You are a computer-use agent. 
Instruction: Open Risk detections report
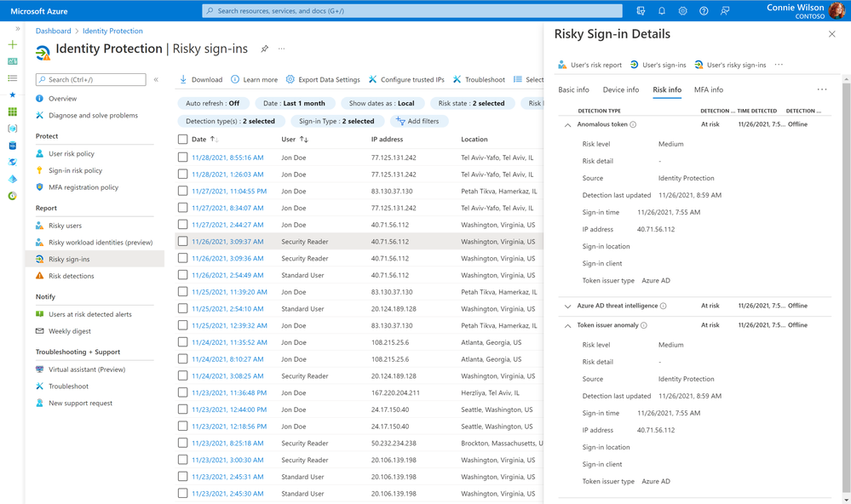[71, 276]
